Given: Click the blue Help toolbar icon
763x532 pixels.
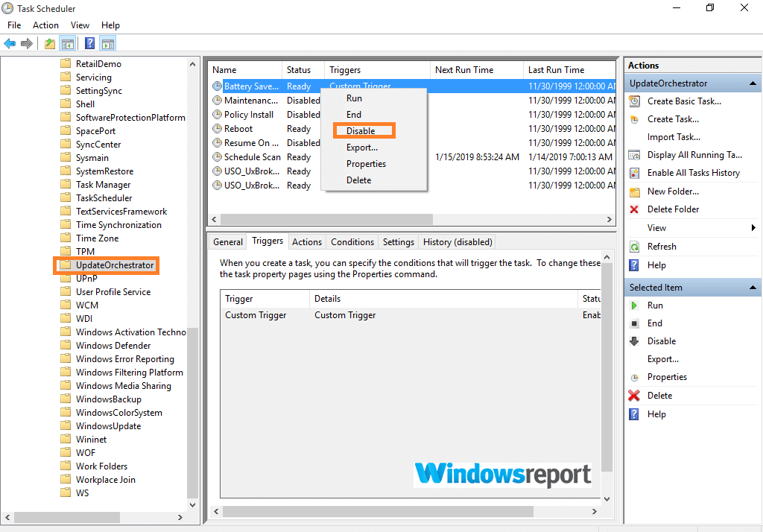Looking at the screenshot, I should [x=89, y=44].
